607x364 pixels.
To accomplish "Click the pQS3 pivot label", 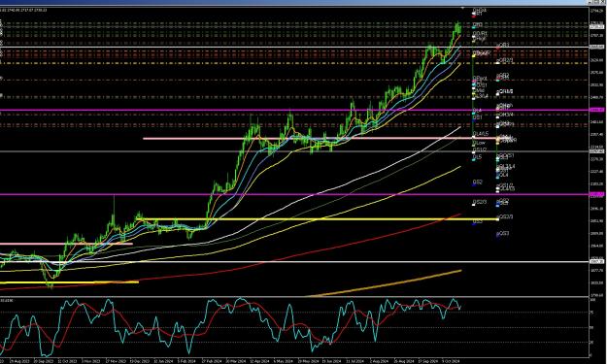I will [503, 234].
